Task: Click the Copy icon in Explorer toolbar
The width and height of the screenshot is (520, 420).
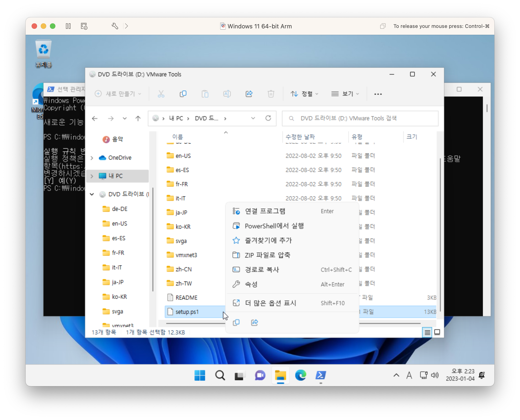Action: pos(183,94)
